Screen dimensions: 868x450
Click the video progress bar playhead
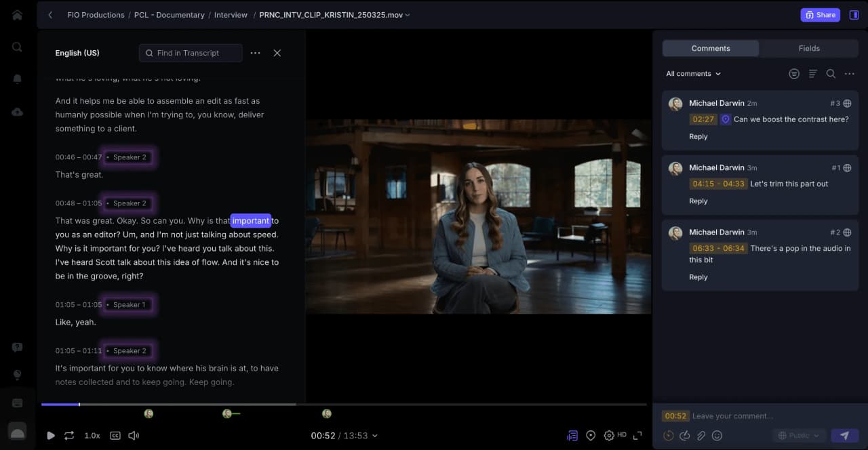pyautogui.click(x=79, y=405)
